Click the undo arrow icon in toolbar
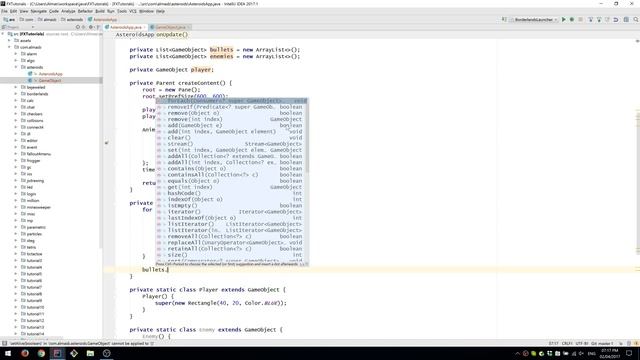 click(x=616, y=19)
